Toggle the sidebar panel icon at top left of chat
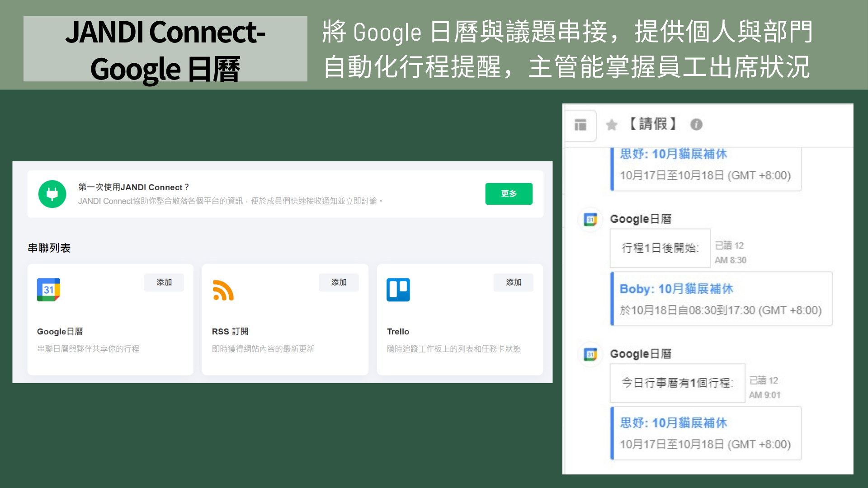The width and height of the screenshot is (868, 488). (x=580, y=125)
